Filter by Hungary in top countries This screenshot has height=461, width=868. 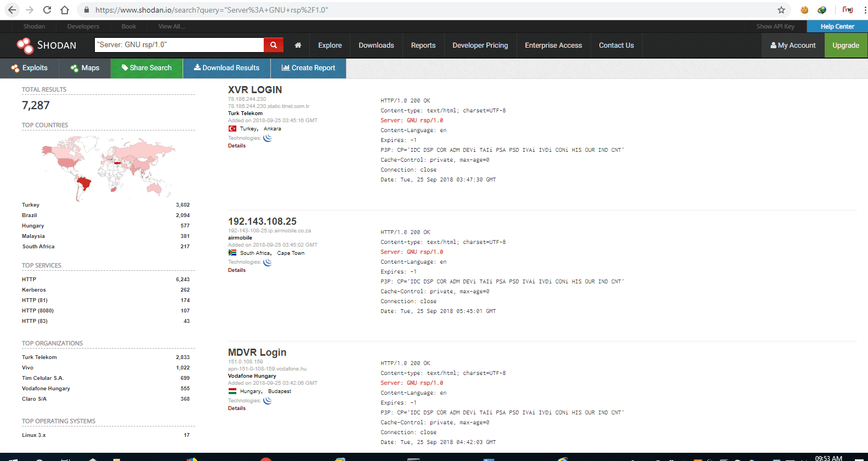pos(33,226)
